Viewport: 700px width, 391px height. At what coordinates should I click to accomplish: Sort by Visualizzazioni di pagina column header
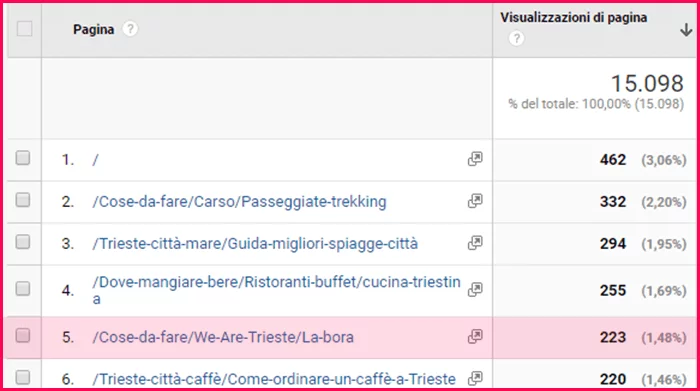point(573,18)
